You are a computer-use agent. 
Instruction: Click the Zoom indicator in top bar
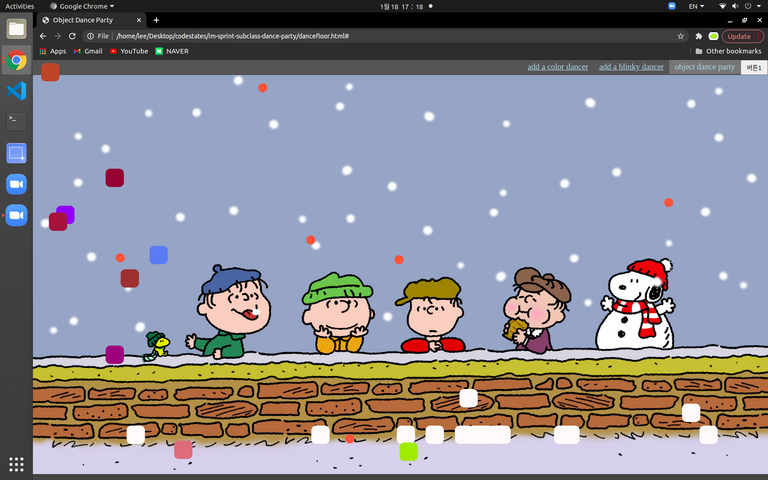[x=672, y=6]
